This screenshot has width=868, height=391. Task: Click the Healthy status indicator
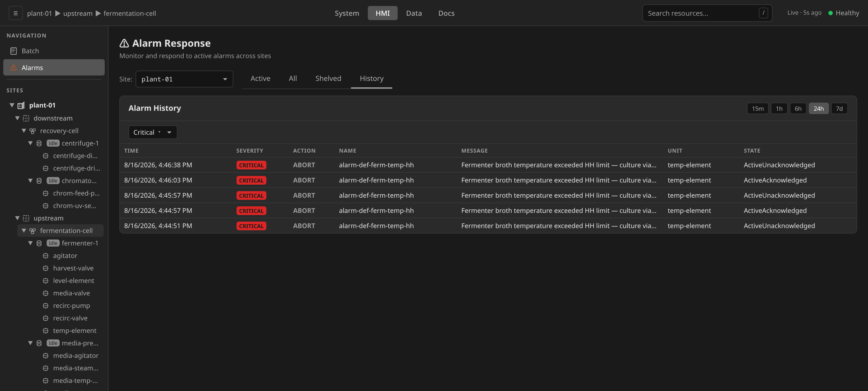(x=843, y=13)
